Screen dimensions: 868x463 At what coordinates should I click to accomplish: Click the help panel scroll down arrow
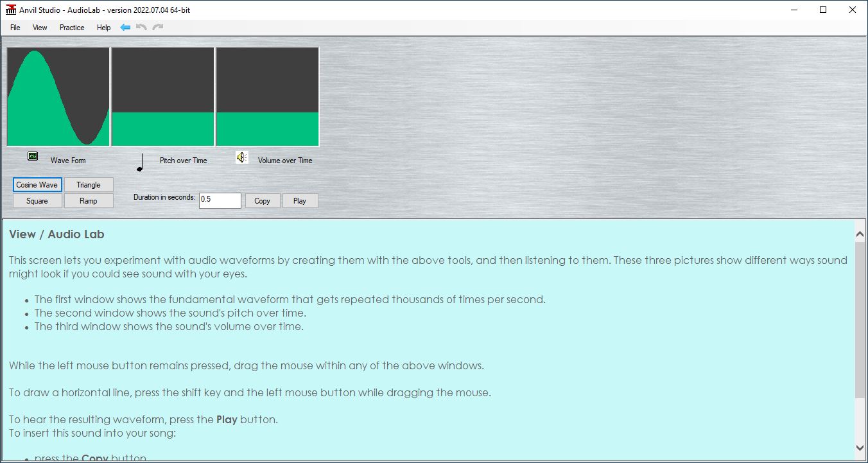tap(860, 448)
